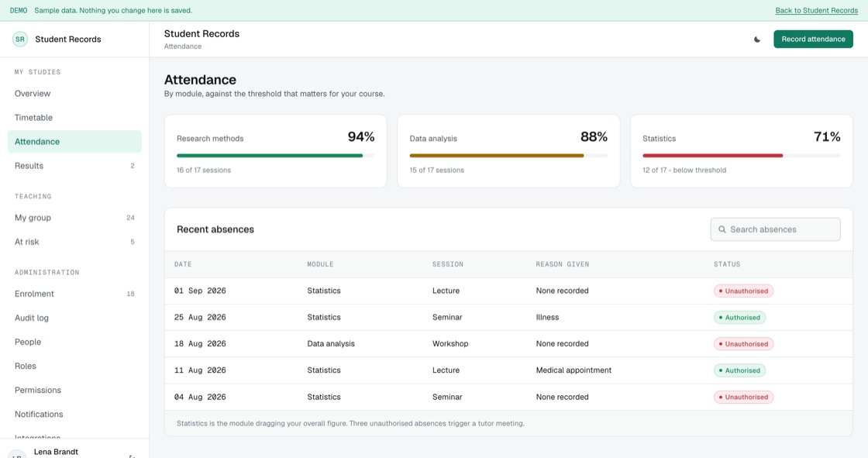Image resolution: width=868 pixels, height=458 pixels.
Task: Click the STATUS column header
Action: pyautogui.click(x=727, y=264)
